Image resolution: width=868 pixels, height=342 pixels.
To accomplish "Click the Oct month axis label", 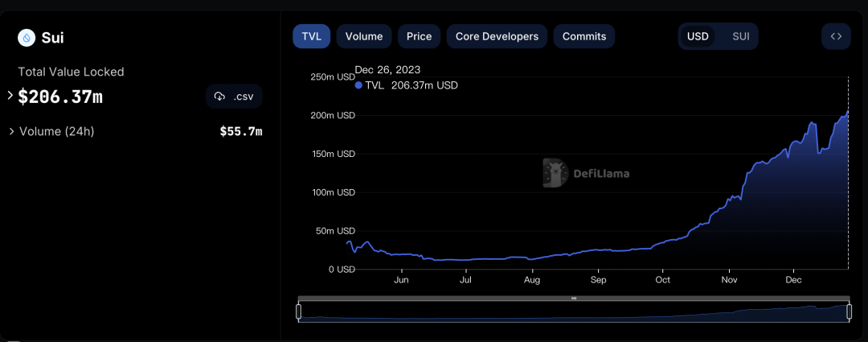I will point(662,280).
